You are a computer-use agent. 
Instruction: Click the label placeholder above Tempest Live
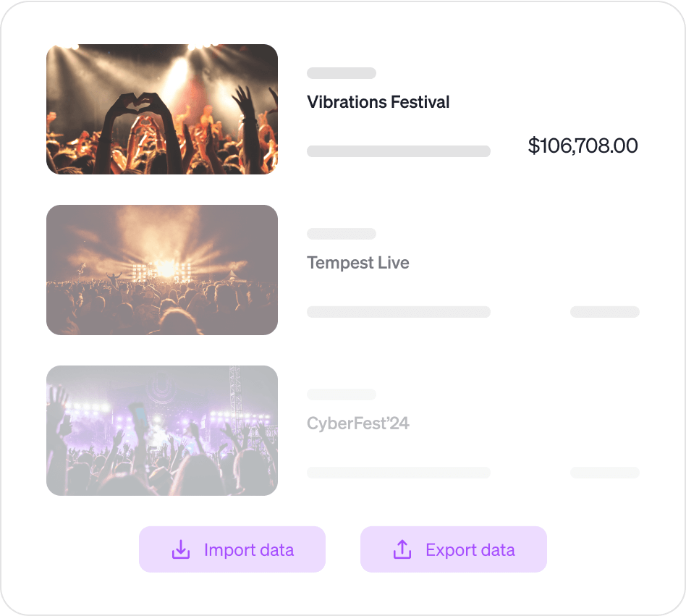pos(341,234)
